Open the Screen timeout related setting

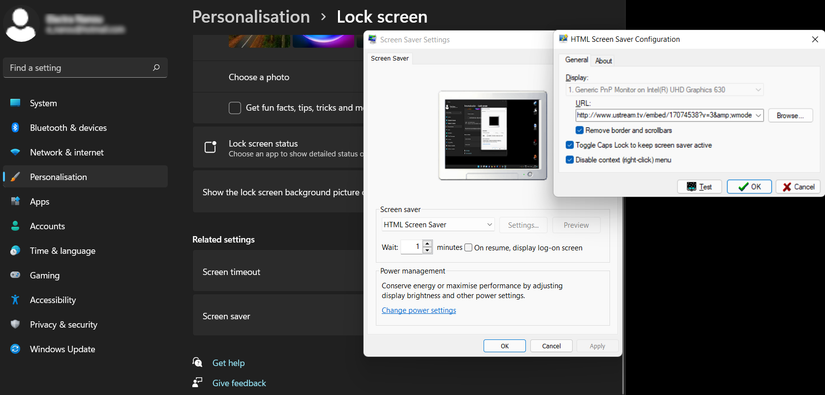coord(278,272)
